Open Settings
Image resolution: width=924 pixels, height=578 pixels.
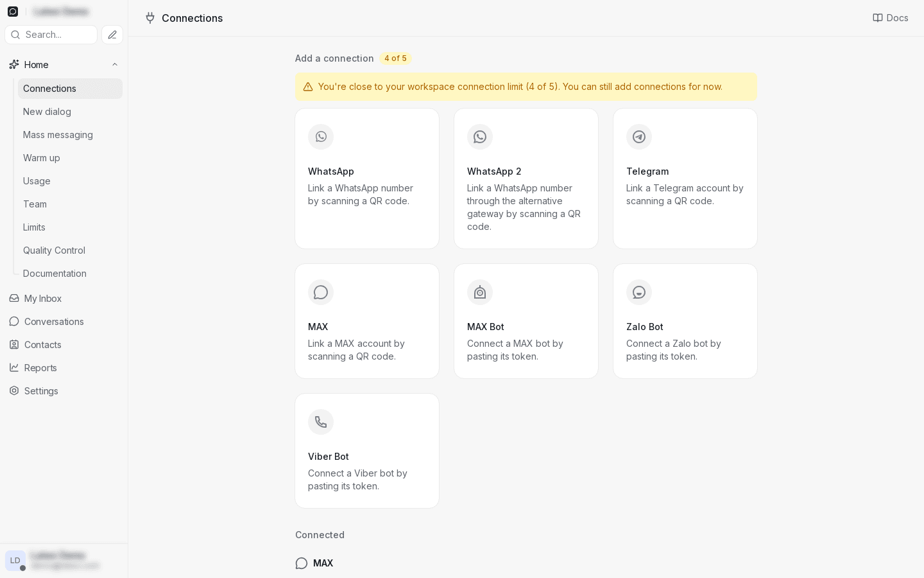pos(64,390)
